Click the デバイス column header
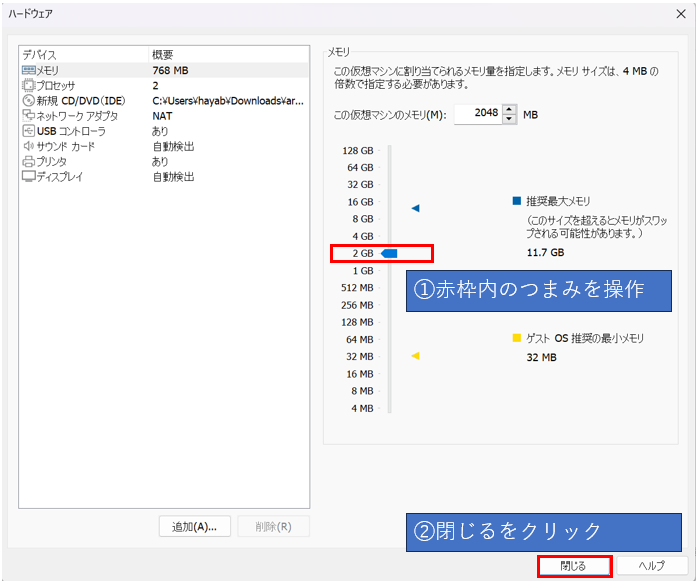699x584 pixels. 39,55
